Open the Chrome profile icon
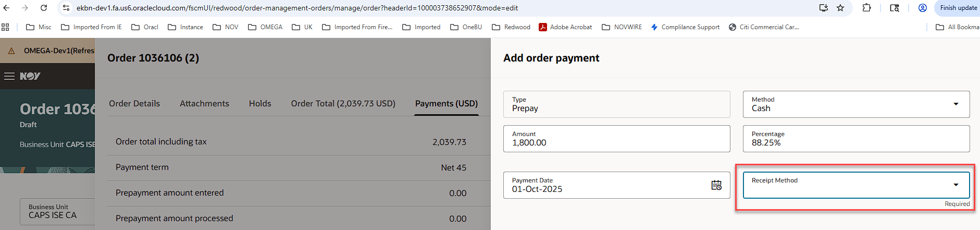Viewport: 980px width, 230px height. (923, 8)
